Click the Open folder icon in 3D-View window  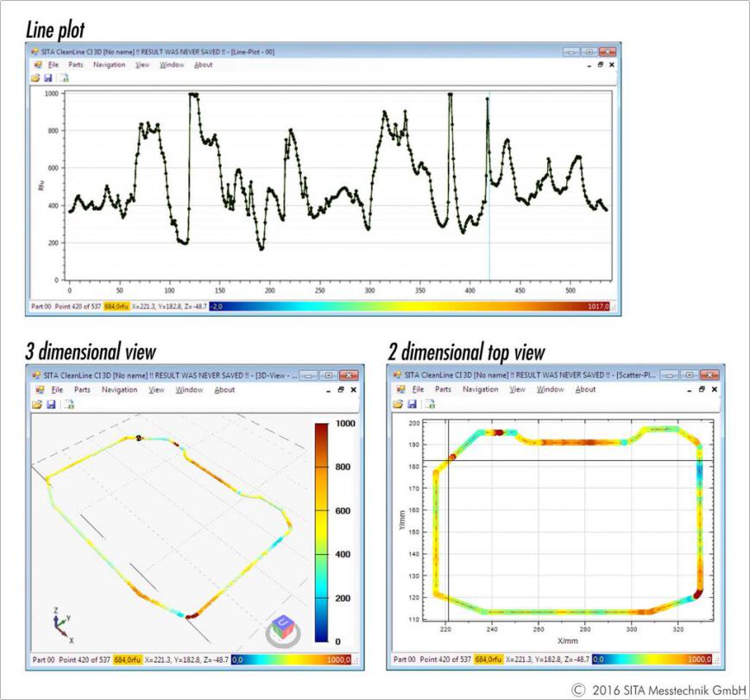tap(36, 403)
